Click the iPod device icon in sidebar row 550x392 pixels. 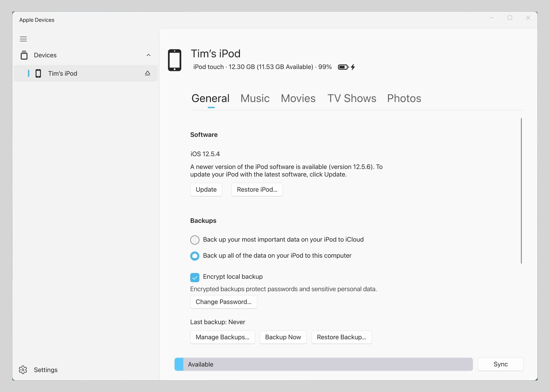pyautogui.click(x=38, y=73)
